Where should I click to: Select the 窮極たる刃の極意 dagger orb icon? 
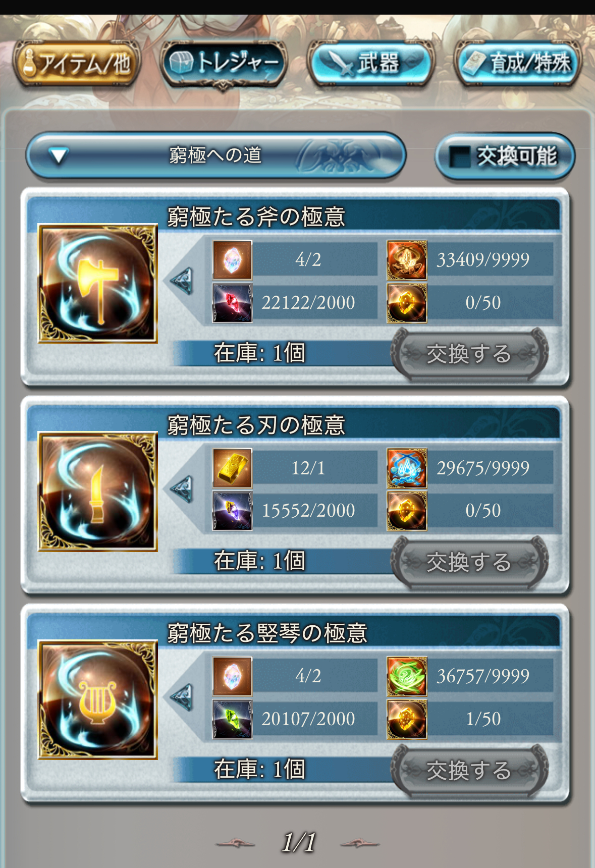tap(98, 492)
